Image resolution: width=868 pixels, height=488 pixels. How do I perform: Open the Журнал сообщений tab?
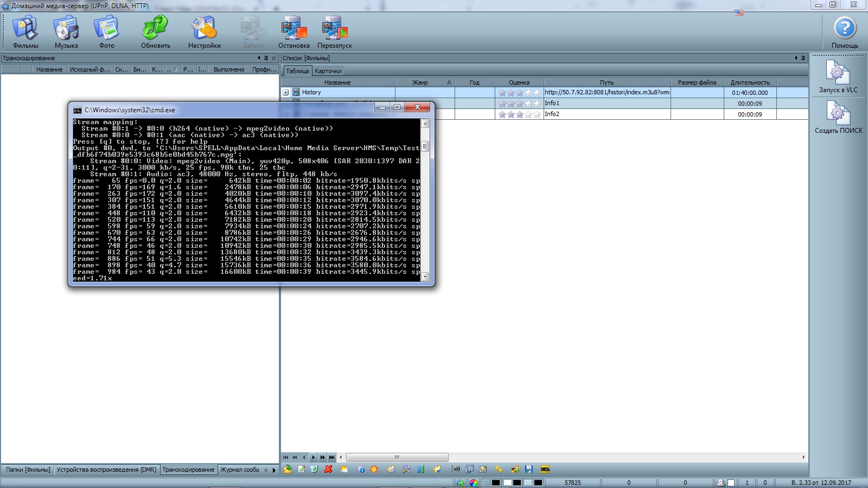tap(240, 470)
